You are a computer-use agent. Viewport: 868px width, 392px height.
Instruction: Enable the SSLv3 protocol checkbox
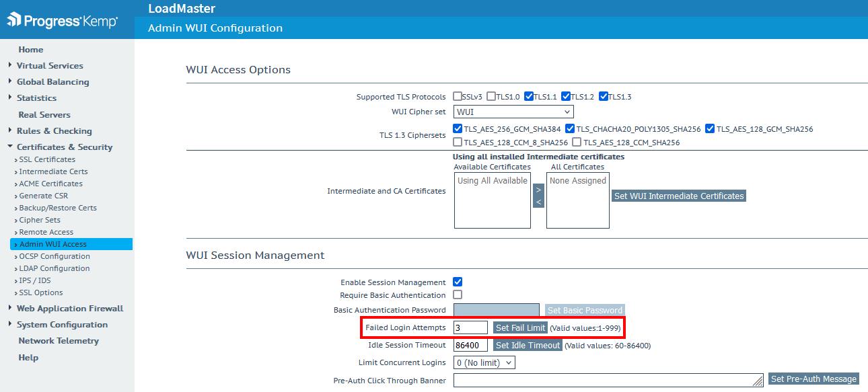tap(458, 96)
